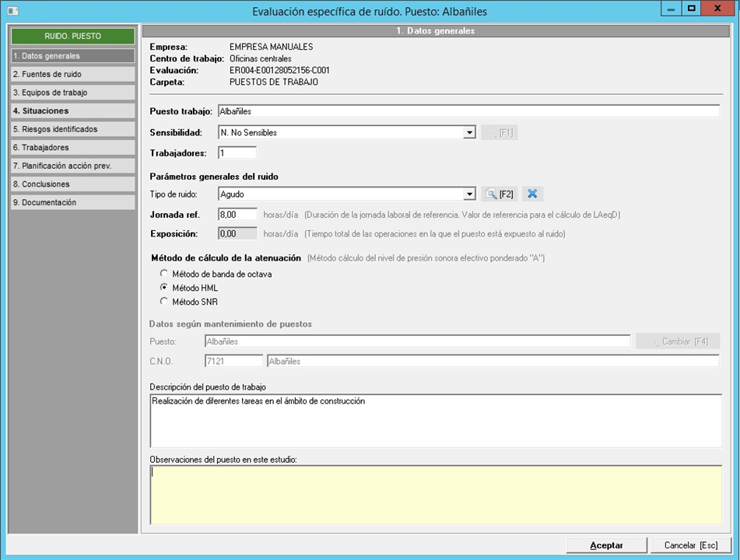
Task: Click the Trabajadores number field
Action: [237, 152]
